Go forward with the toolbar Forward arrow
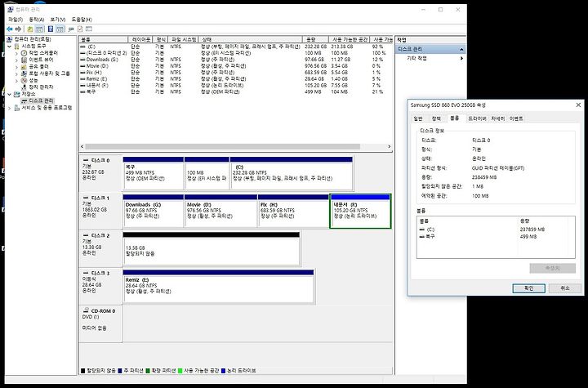 (x=18, y=29)
